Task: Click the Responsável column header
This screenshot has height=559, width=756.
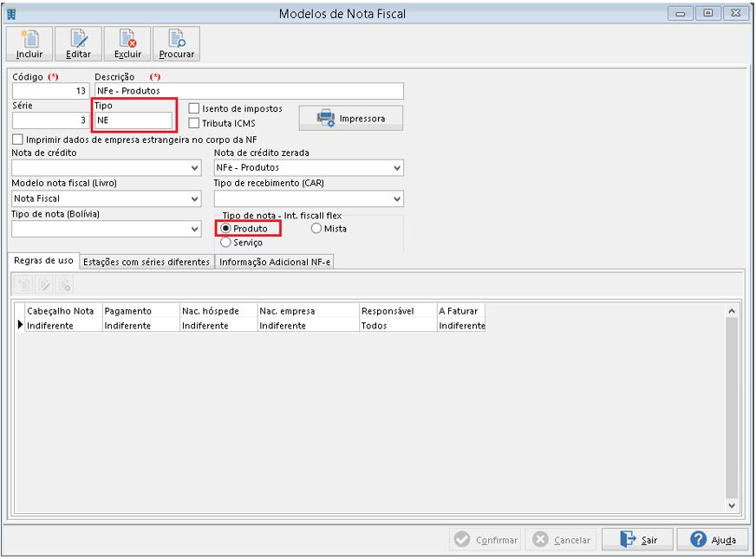Action: tap(398, 311)
